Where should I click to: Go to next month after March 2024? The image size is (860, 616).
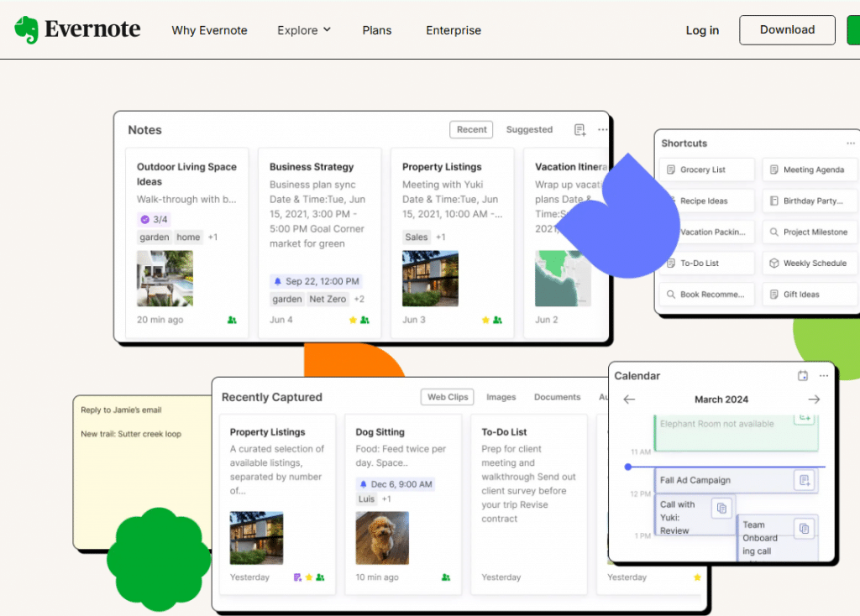point(814,399)
